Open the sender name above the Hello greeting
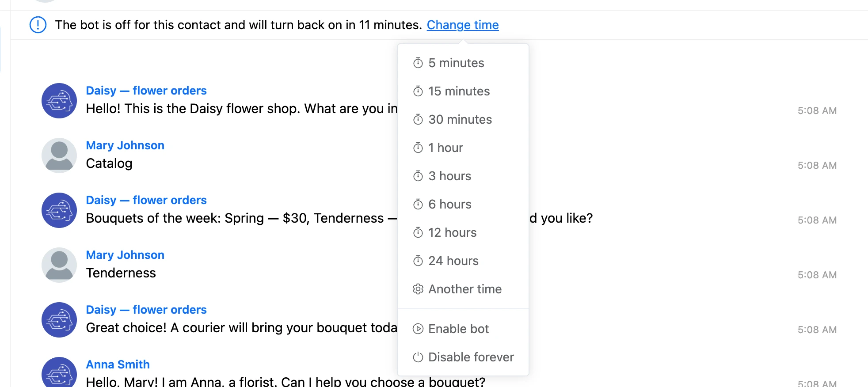868x387 pixels. (146, 91)
